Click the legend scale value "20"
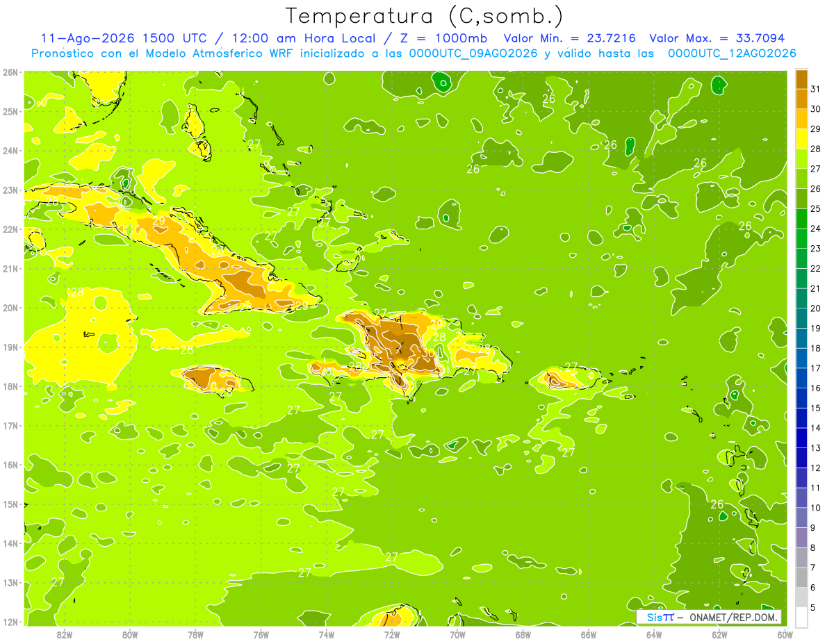The width and height of the screenshot is (834, 644). click(816, 308)
